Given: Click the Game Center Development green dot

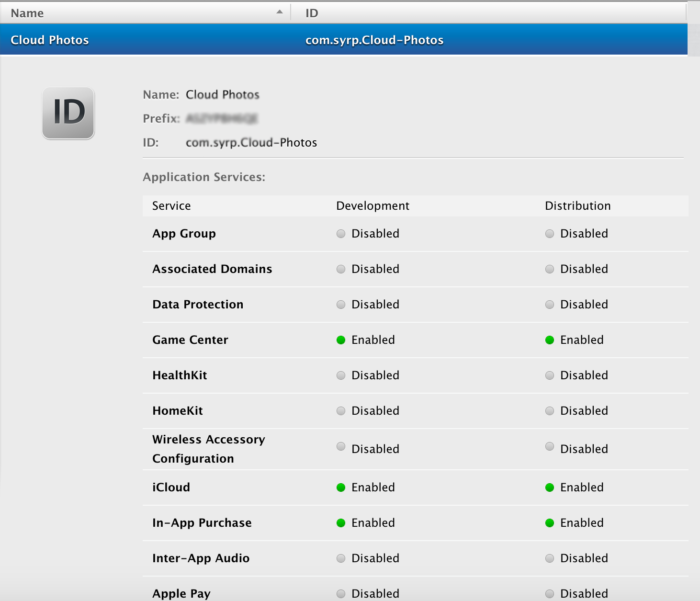Looking at the screenshot, I should point(341,340).
